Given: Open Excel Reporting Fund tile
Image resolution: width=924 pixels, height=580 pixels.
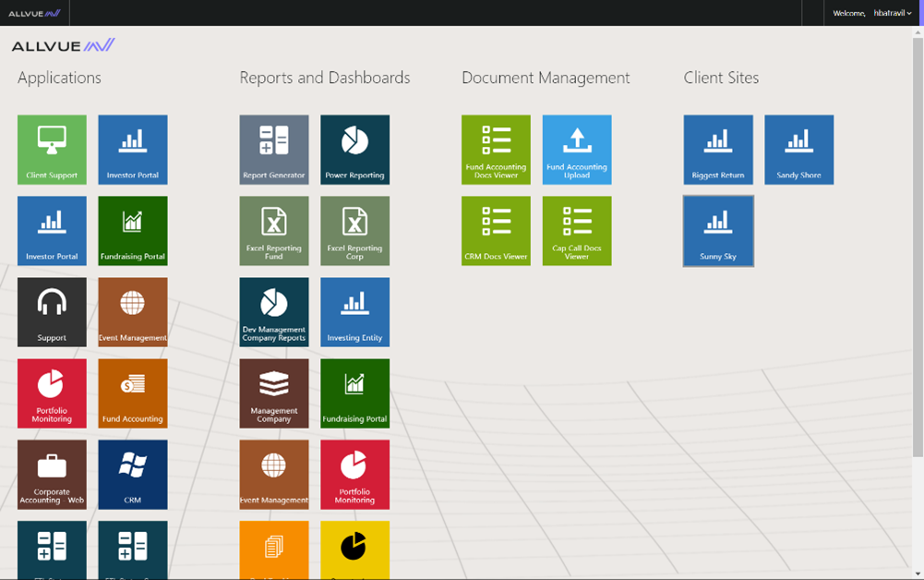Looking at the screenshot, I should [x=274, y=231].
